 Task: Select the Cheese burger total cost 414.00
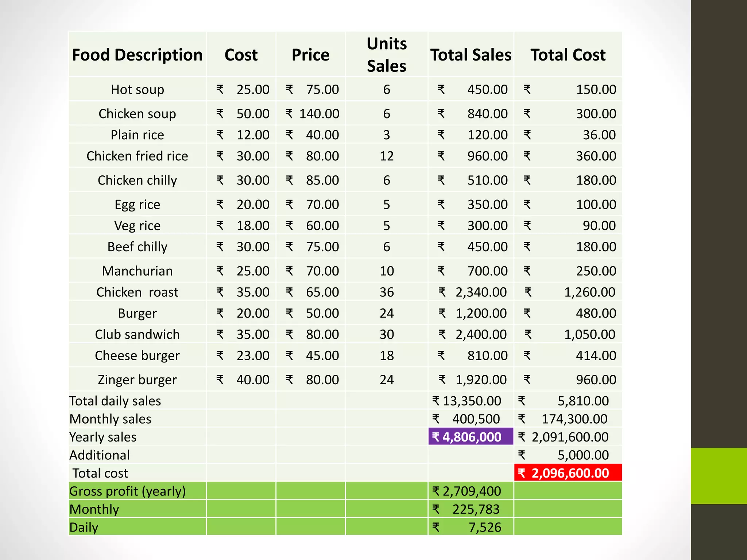(x=596, y=356)
